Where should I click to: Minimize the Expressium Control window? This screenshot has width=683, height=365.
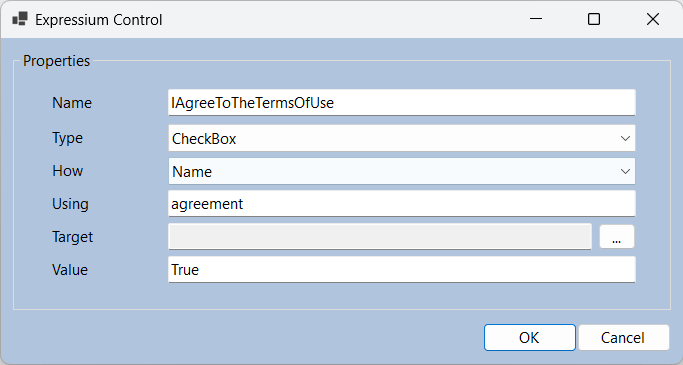coord(536,19)
